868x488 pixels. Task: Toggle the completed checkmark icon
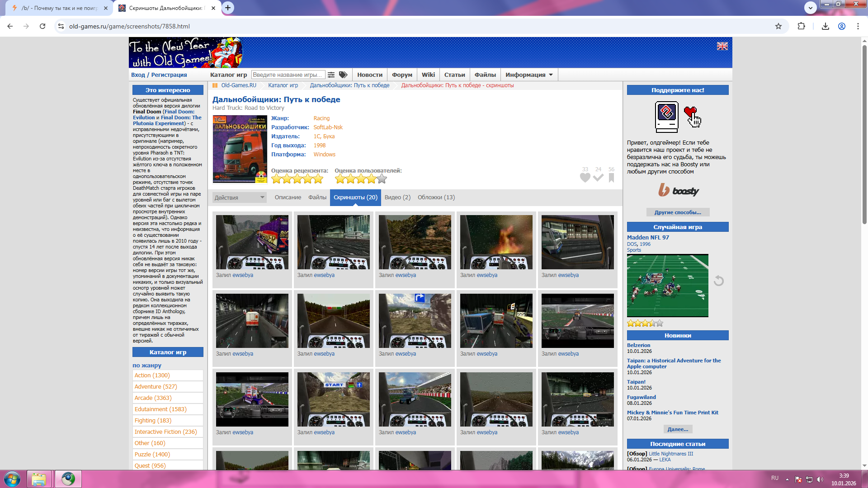coord(598,178)
